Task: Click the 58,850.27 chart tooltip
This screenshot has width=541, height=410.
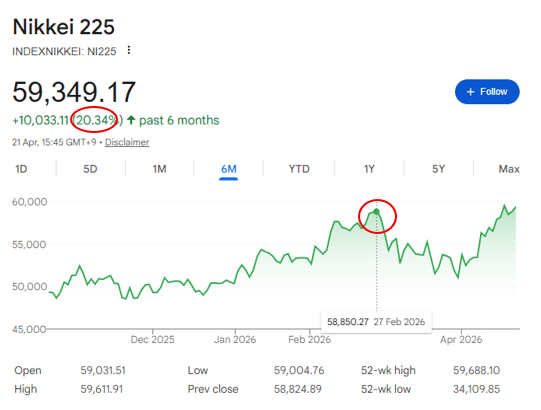Action: [376, 322]
